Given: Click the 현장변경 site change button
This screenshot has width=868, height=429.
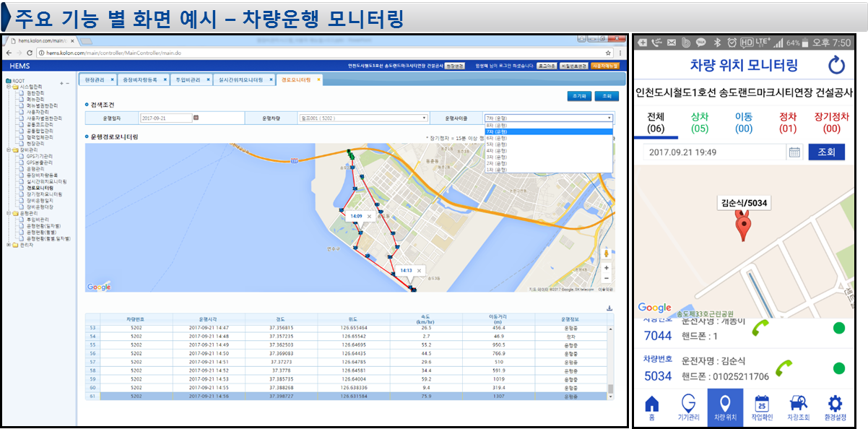Looking at the screenshot, I should coord(454,66).
